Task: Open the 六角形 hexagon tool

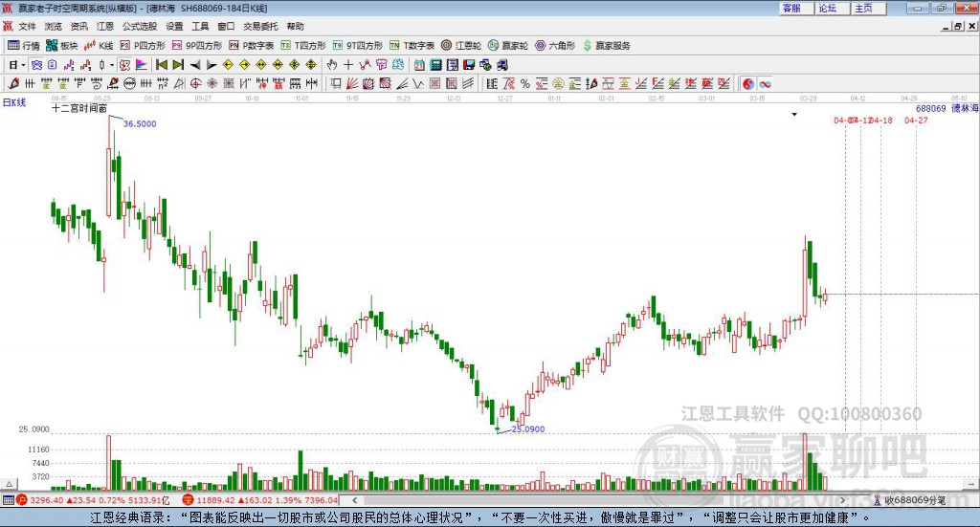Action: pyautogui.click(x=555, y=46)
